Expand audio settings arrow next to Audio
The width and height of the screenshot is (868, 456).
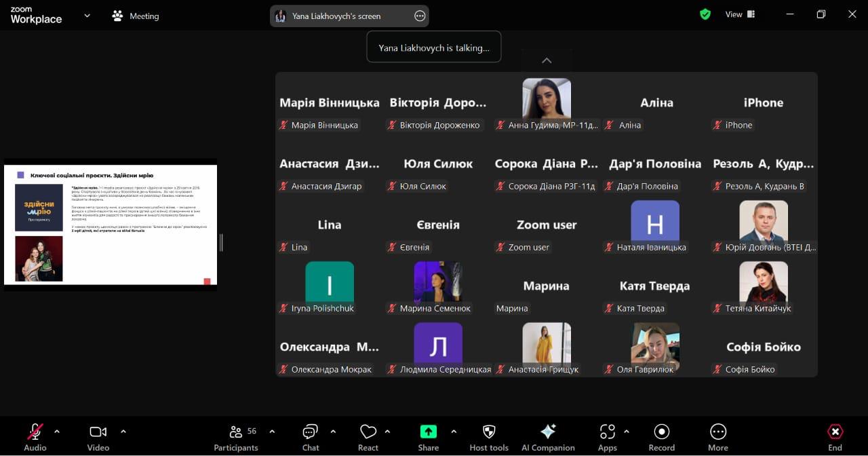coord(57,432)
